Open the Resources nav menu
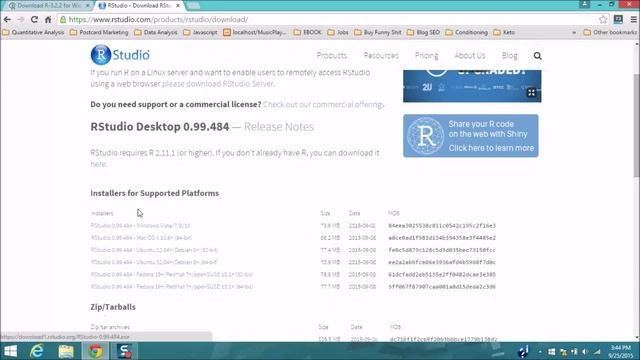 tap(381, 56)
